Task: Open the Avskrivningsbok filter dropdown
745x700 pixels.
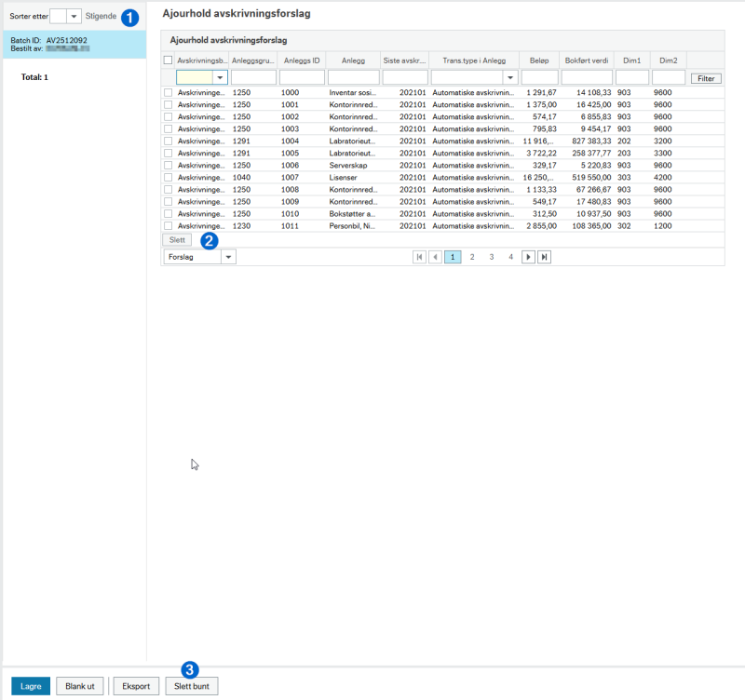Action: (220, 77)
